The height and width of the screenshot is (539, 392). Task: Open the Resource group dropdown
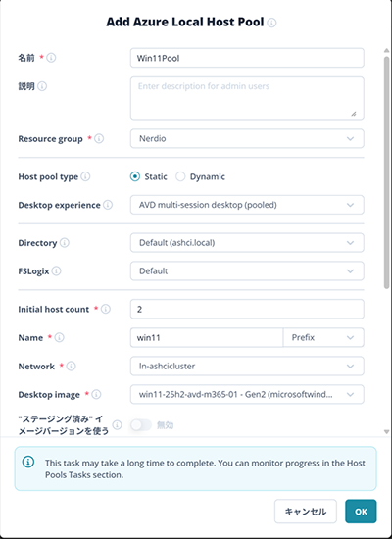247,138
